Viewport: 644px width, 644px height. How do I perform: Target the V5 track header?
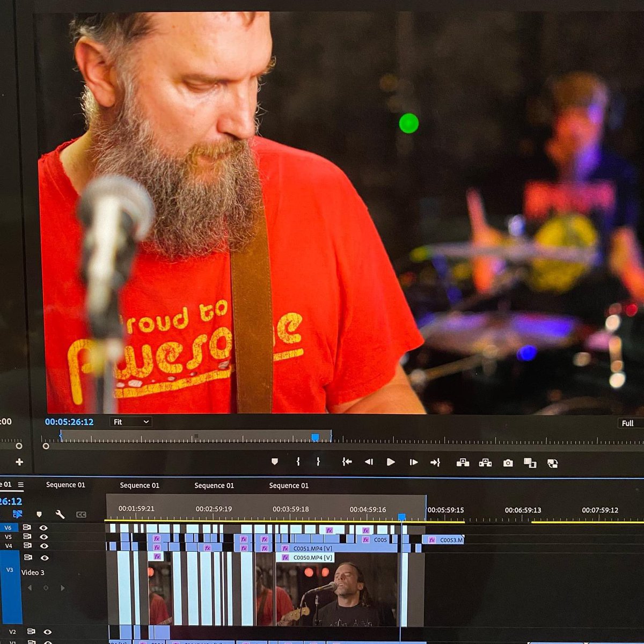(8, 537)
